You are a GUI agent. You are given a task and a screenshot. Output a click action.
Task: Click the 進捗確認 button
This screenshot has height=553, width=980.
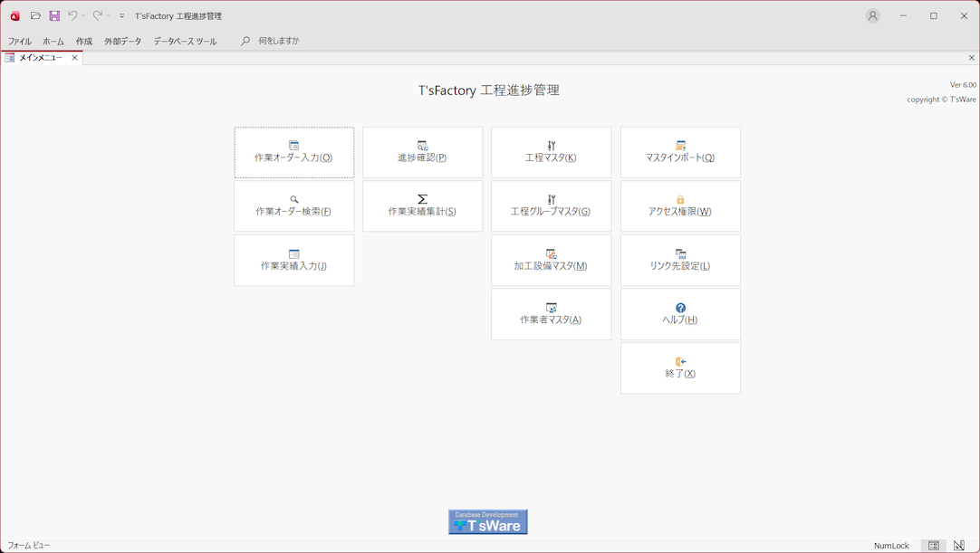click(422, 152)
